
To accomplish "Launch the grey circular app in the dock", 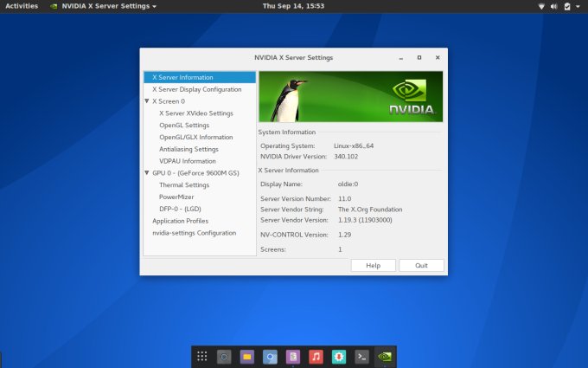I will (224, 357).
